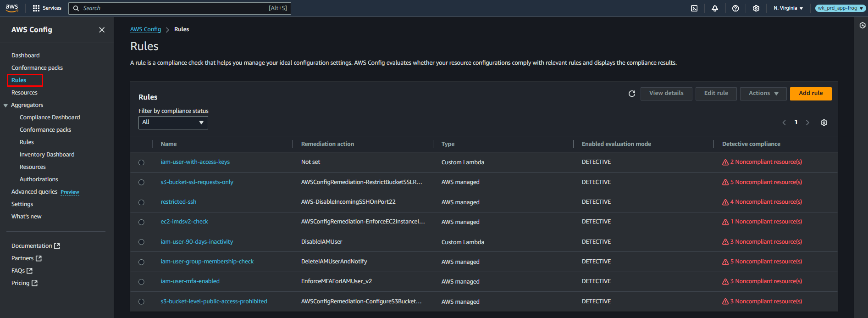The height and width of the screenshot is (318, 868).
Task: Go to previous page of rules
Action: (x=784, y=123)
